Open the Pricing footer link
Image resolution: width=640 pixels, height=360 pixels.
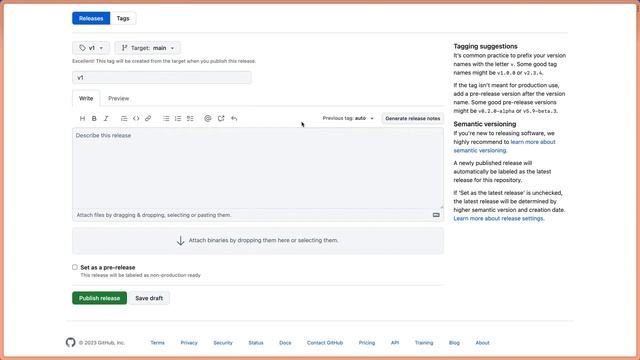[367, 342]
